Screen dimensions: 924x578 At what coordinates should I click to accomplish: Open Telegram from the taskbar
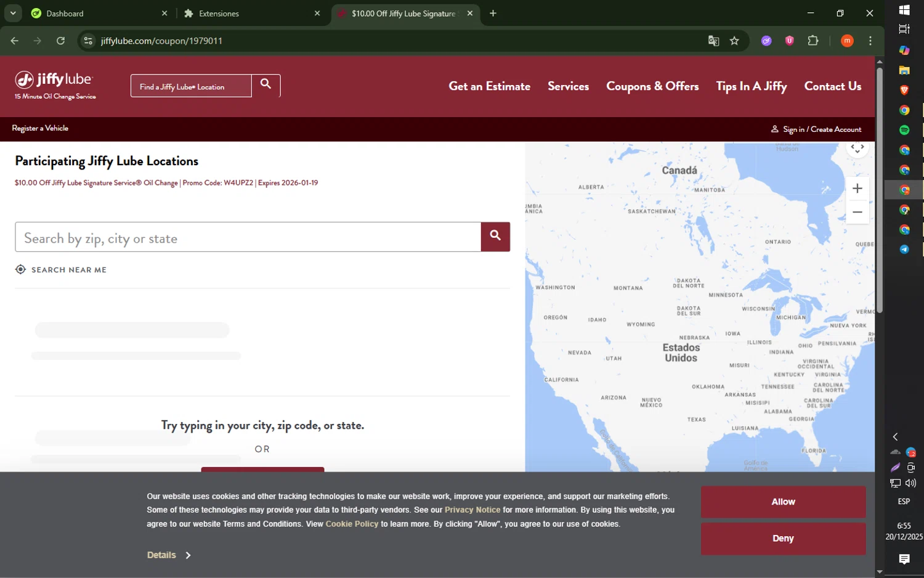point(904,250)
